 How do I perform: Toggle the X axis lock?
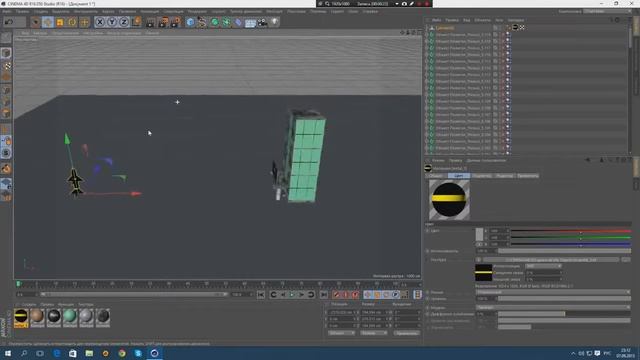[100, 22]
